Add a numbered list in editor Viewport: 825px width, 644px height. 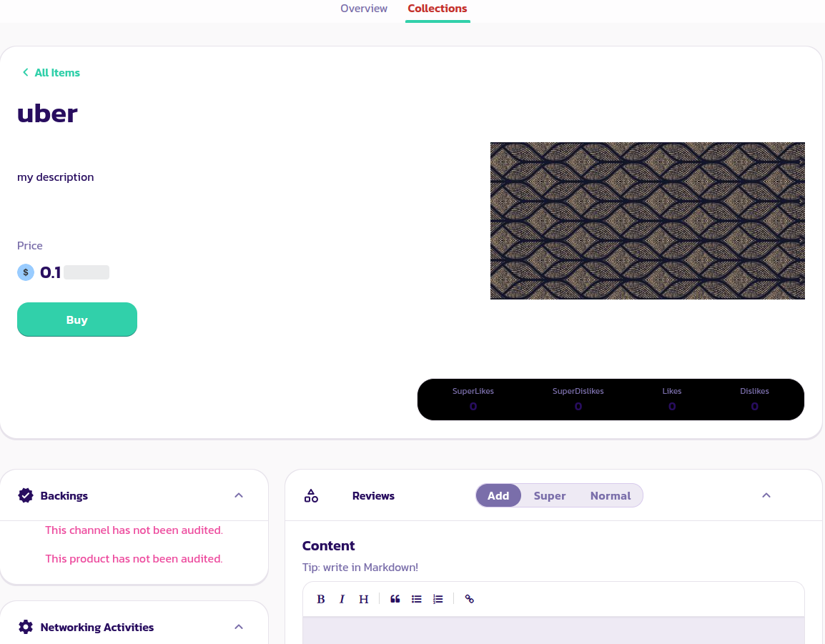(438, 599)
